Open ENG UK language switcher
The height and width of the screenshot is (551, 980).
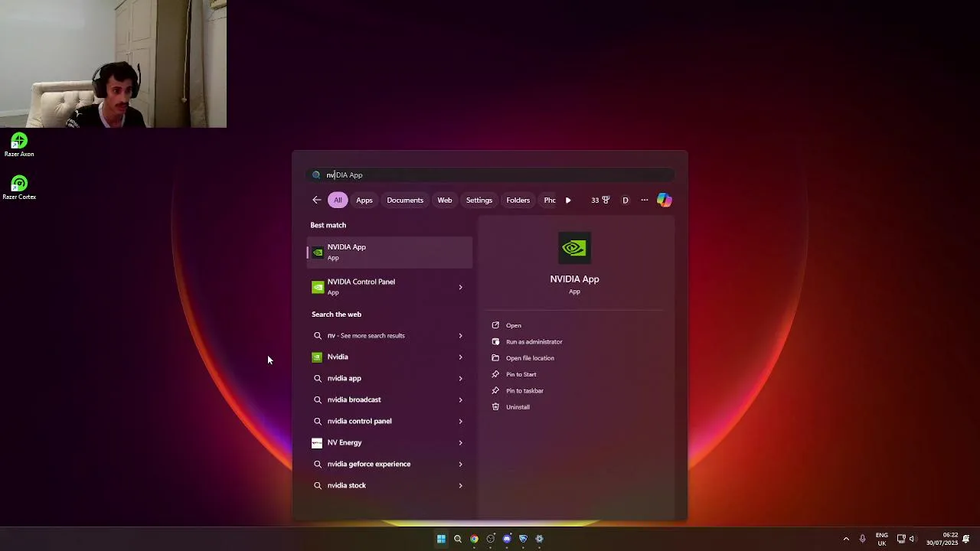pos(882,539)
